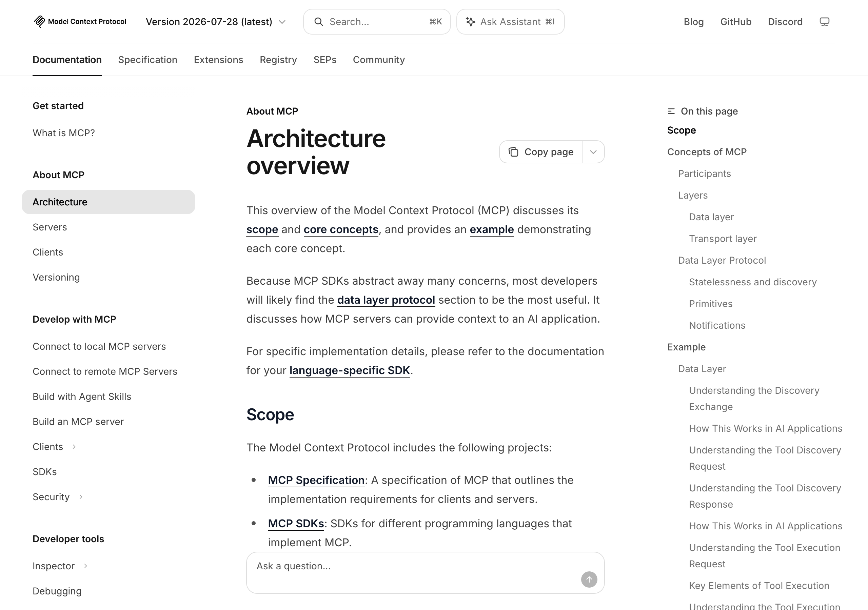Screen dimensions: 868x610
Task: Open Build an MCP server page
Action: (x=78, y=422)
